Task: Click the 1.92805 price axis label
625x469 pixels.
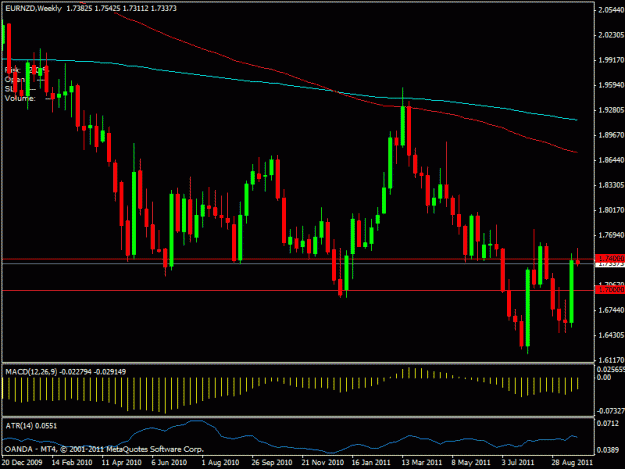Action: (x=611, y=110)
